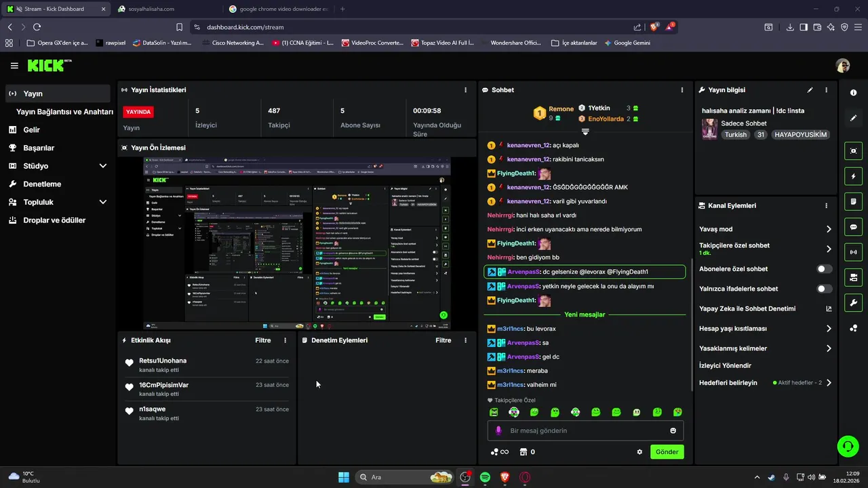Image resolution: width=868 pixels, height=488 pixels.
Task: Toggle the wrench stream info widget in the sidebar
Action: (853, 302)
